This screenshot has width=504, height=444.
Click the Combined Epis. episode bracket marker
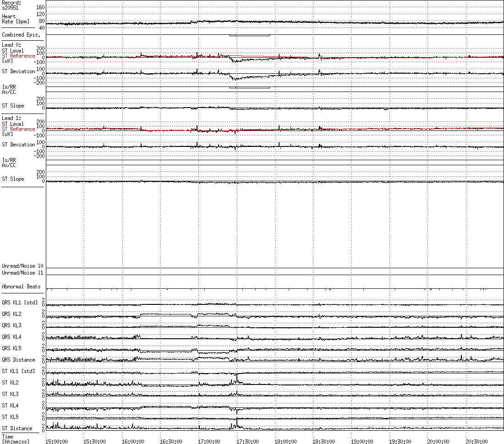(249, 35)
